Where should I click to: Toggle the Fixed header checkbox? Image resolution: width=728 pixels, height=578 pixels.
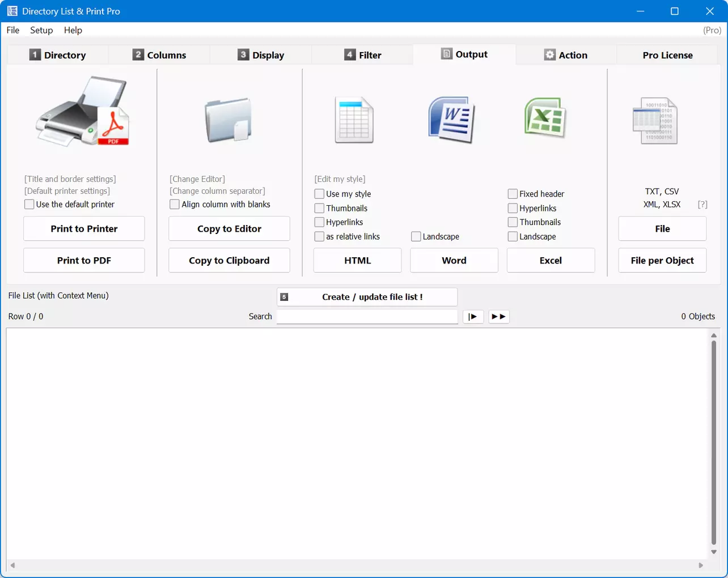pos(513,194)
